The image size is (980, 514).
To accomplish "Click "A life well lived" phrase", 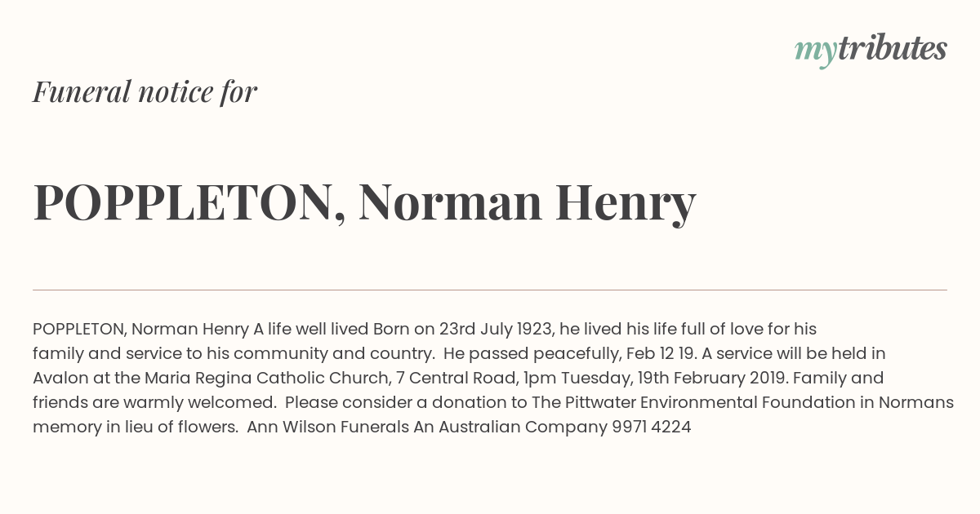I will click(311, 329).
